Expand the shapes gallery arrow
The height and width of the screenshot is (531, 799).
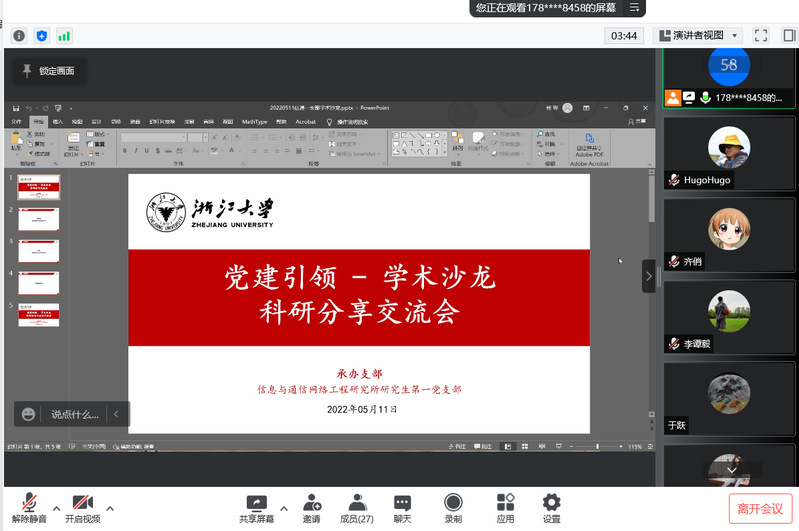445,151
